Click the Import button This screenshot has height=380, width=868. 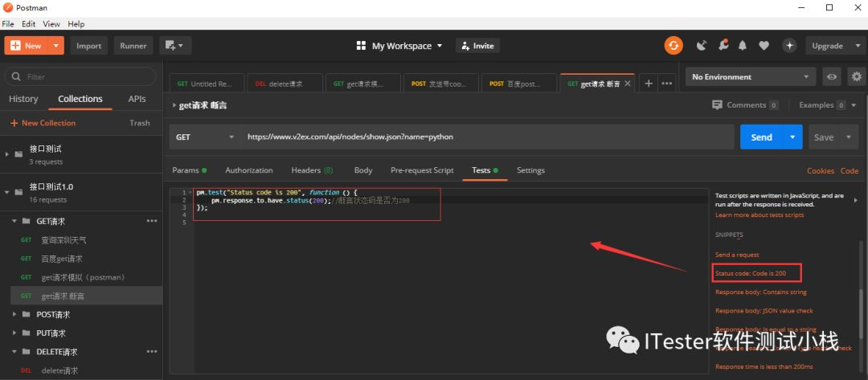coord(88,45)
